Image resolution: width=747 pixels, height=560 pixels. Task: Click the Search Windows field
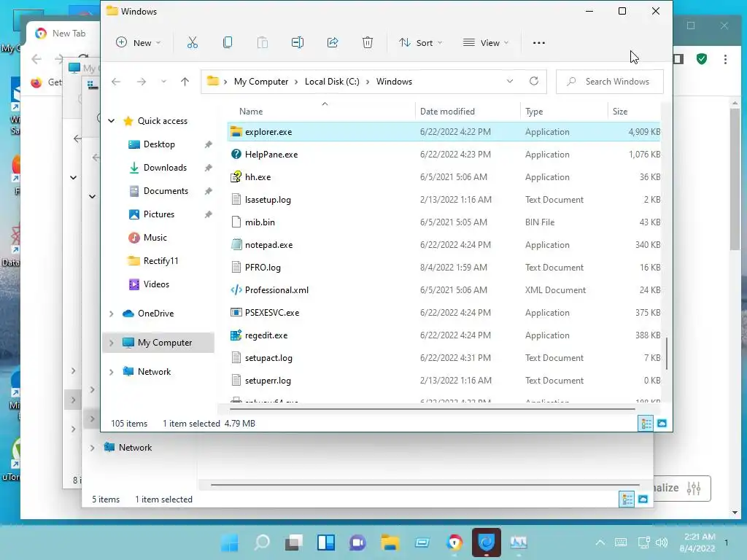click(x=609, y=82)
